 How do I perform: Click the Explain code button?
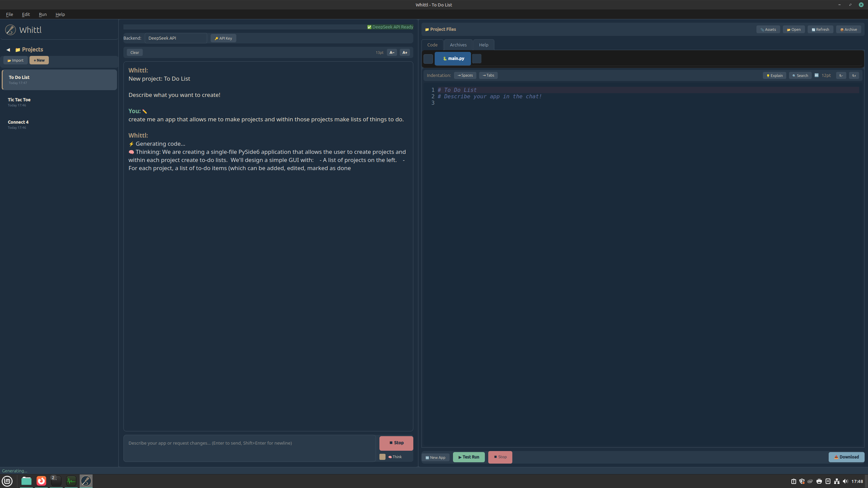coord(774,76)
